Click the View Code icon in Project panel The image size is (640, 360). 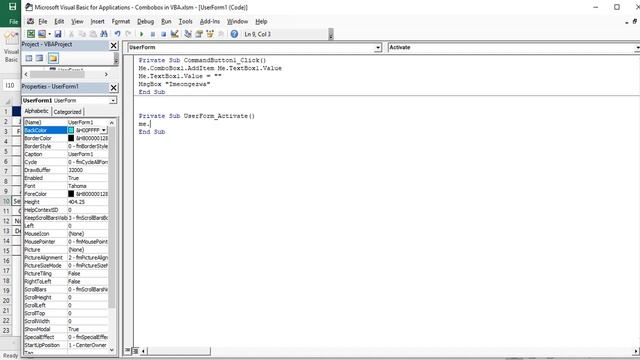29,58
